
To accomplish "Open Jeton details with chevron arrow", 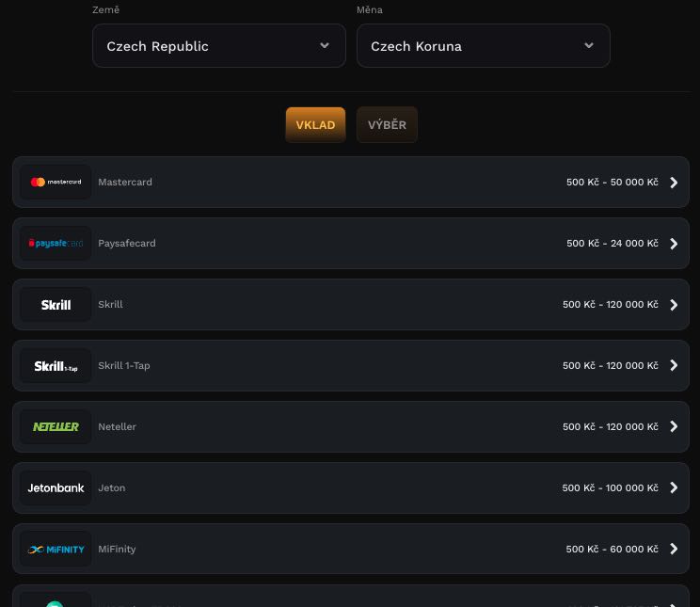I will click(674, 488).
